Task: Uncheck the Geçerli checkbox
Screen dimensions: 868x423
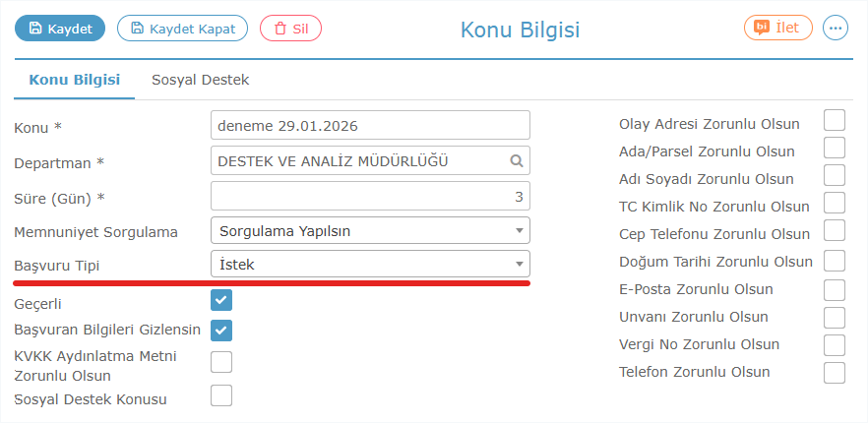Action: coord(221,299)
